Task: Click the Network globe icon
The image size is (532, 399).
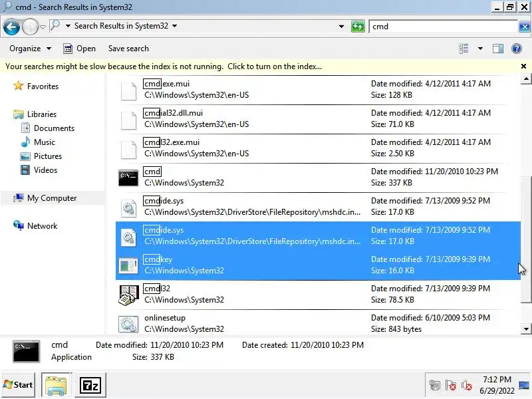Action: [19, 225]
